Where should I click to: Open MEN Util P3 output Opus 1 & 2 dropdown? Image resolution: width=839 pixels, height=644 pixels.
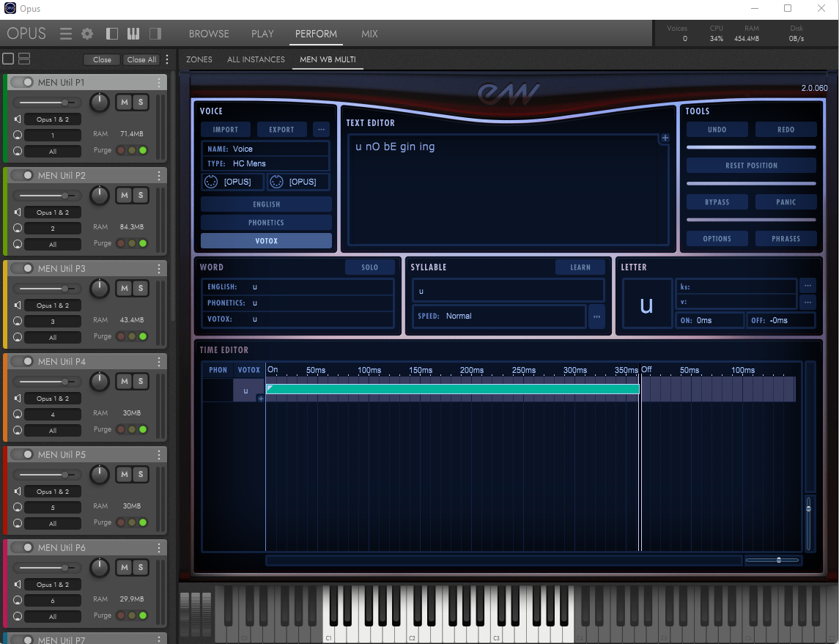(53, 306)
